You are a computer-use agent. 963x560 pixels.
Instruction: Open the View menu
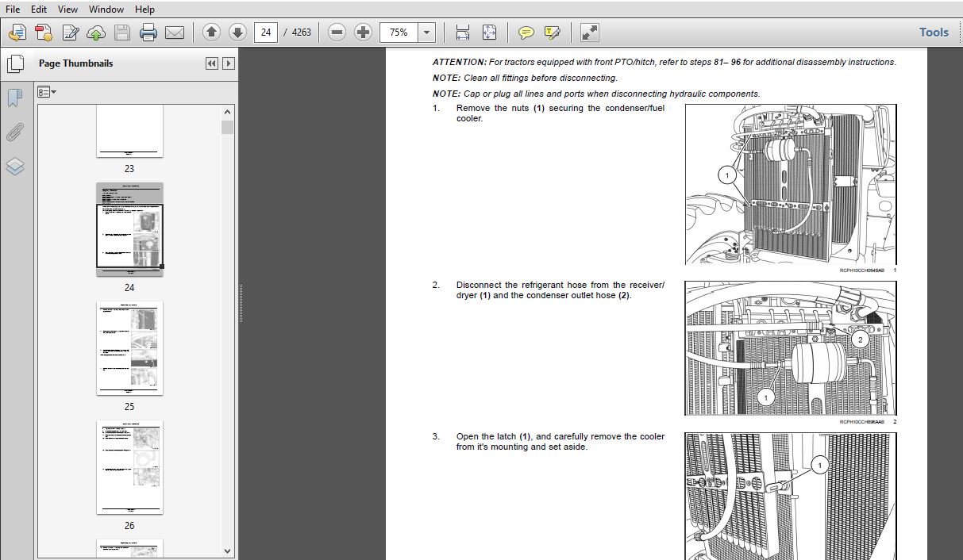point(67,10)
